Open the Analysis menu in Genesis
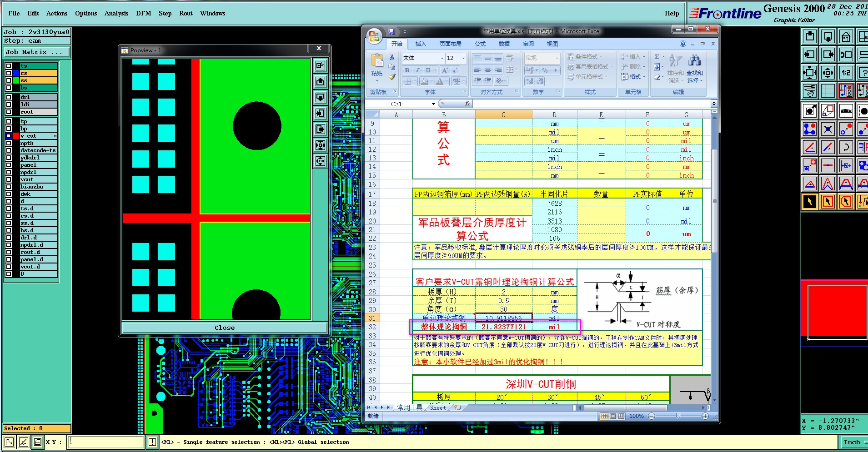This screenshot has width=868, height=452. (116, 14)
